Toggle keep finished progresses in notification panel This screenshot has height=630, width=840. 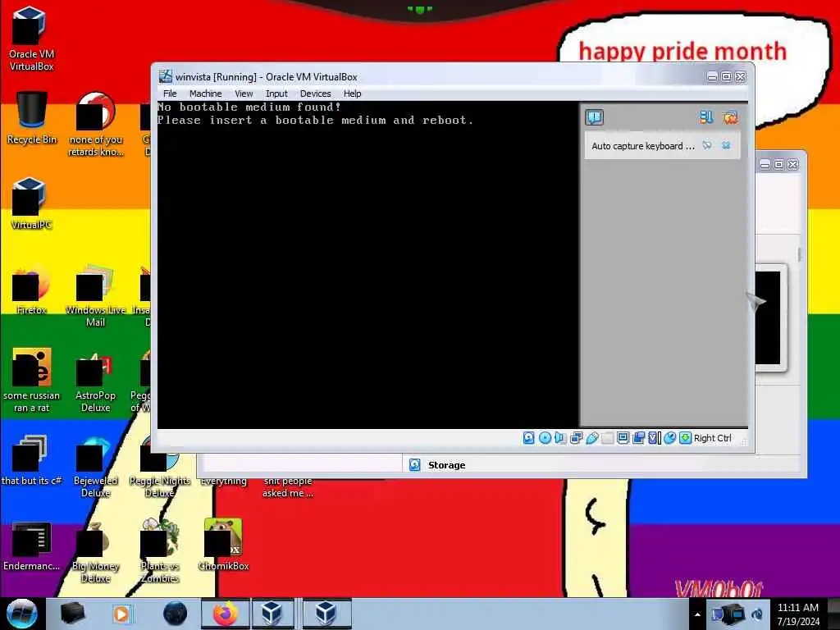click(x=706, y=117)
